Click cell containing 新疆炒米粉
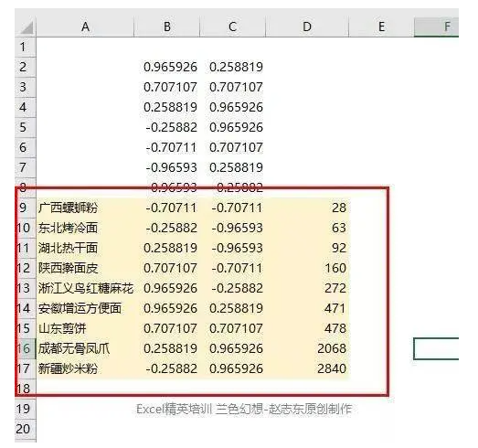This screenshot has height=448, width=478. [x=85, y=369]
